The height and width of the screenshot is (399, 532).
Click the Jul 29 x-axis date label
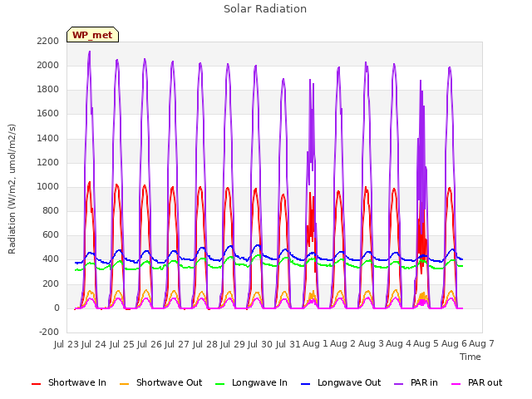[x=233, y=344]
